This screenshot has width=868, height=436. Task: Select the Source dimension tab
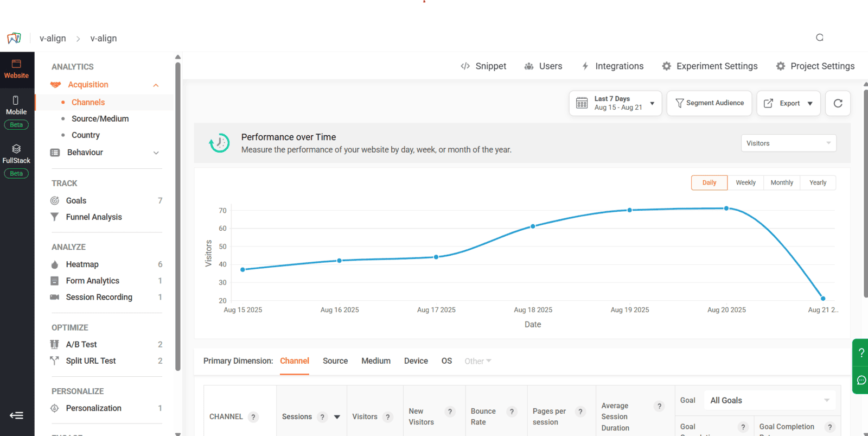335,361
